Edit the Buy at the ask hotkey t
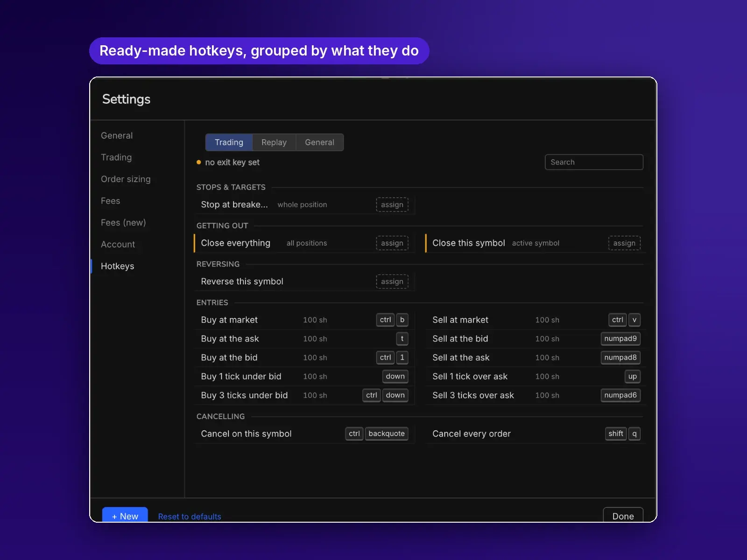The width and height of the screenshot is (747, 560). pyautogui.click(x=402, y=339)
